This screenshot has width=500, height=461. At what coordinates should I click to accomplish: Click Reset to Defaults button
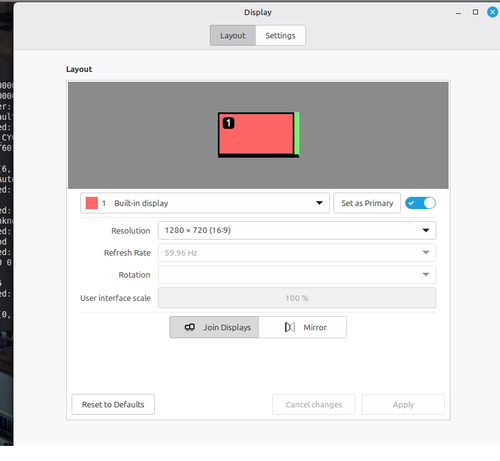pyautogui.click(x=113, y=404)
